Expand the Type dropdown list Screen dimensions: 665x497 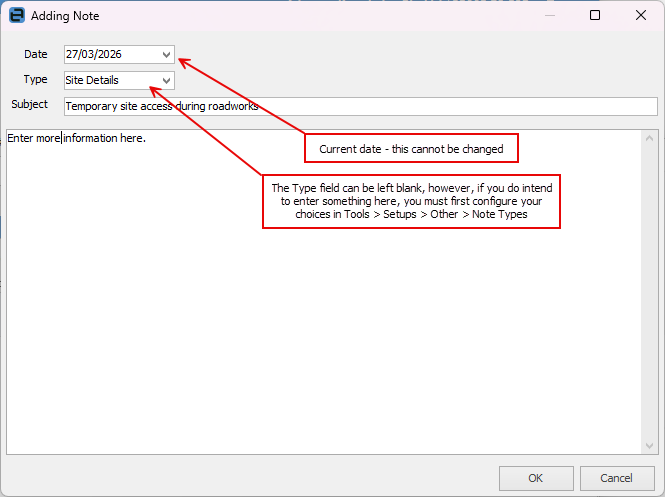[166, 80]
